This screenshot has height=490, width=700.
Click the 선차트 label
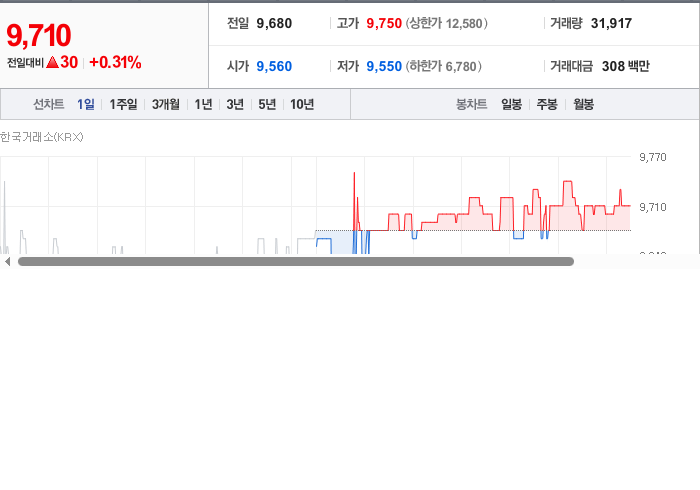tap(49, 104)
